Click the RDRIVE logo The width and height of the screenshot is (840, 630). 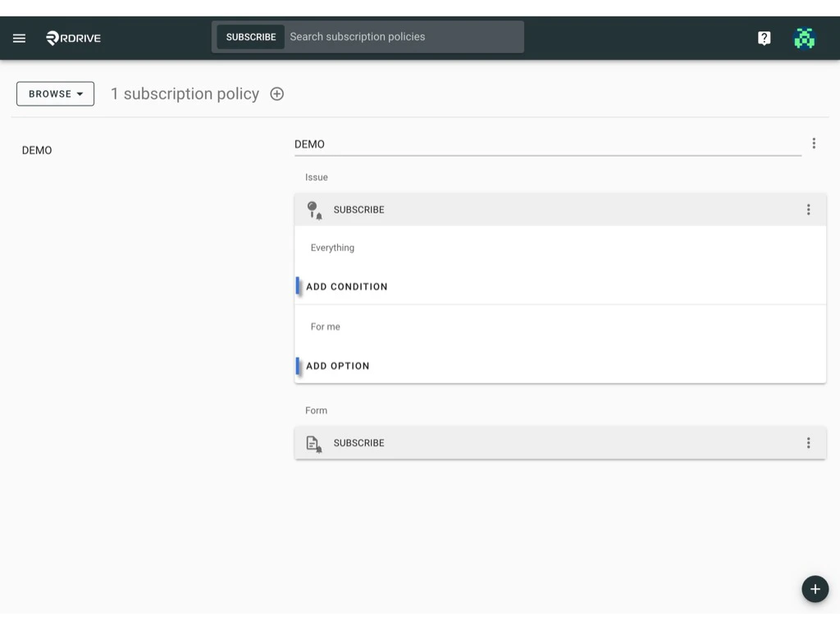[x=72, y=38]
